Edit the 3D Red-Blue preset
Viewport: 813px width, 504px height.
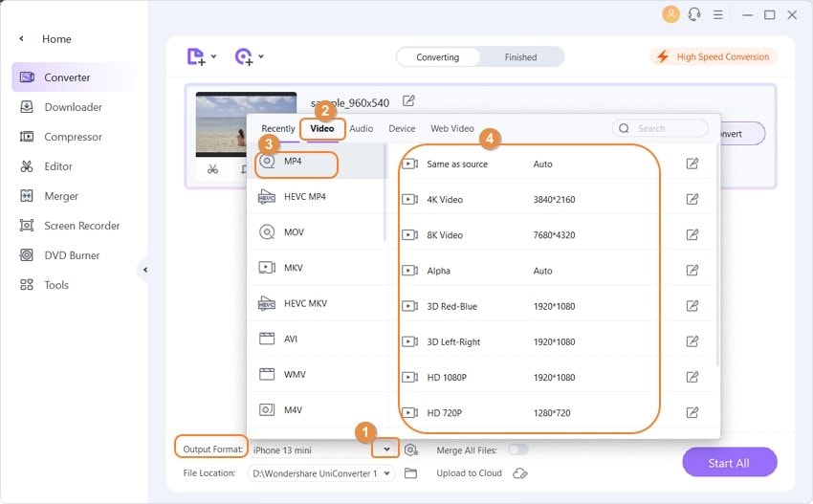[x=692, y=306]
